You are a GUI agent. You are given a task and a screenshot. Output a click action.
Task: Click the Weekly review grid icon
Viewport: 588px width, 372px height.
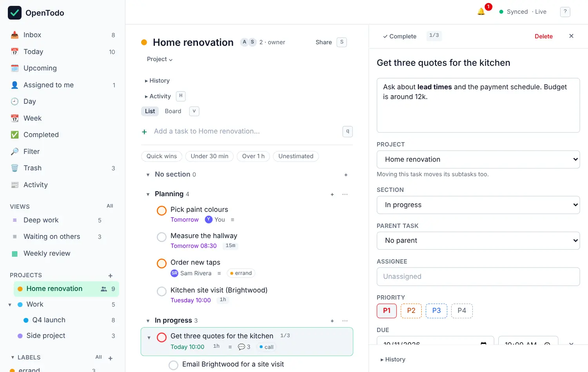pos(15,254)
